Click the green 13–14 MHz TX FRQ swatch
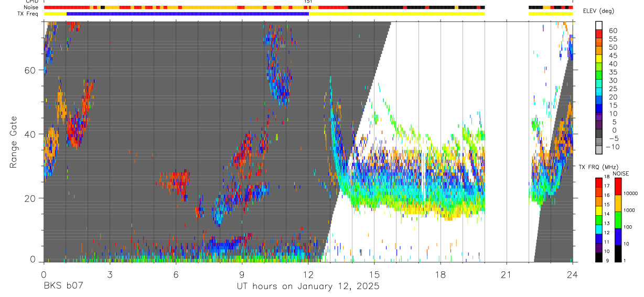Screen dimensions: 644x297 click(598, 220)
